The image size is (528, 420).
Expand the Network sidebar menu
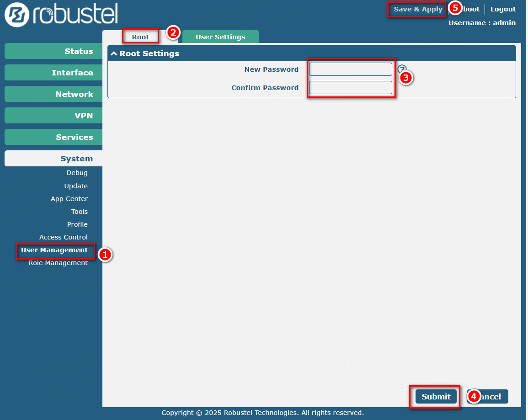53,94
